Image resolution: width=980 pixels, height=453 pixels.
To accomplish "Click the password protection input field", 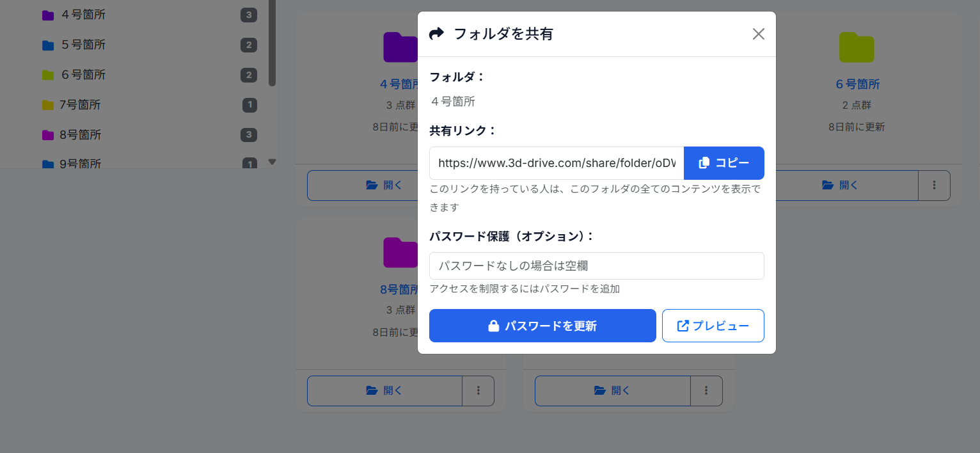I will (x=596, y=266).
